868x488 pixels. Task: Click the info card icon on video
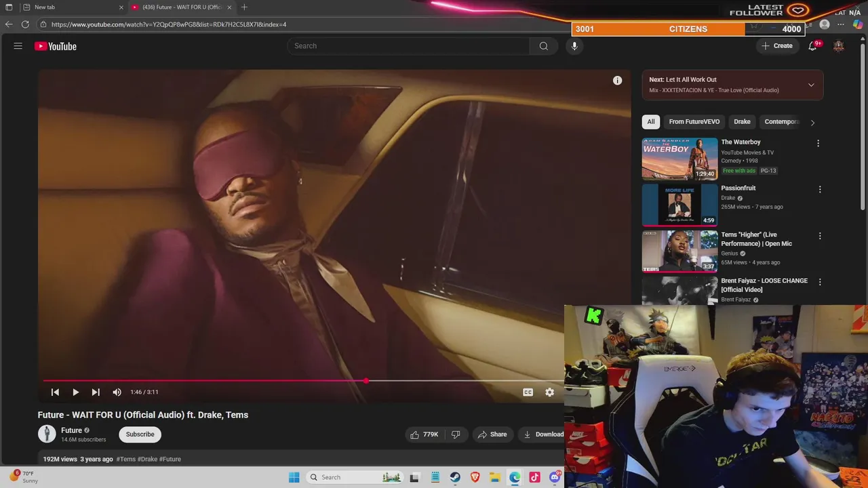tap(617, 81)
